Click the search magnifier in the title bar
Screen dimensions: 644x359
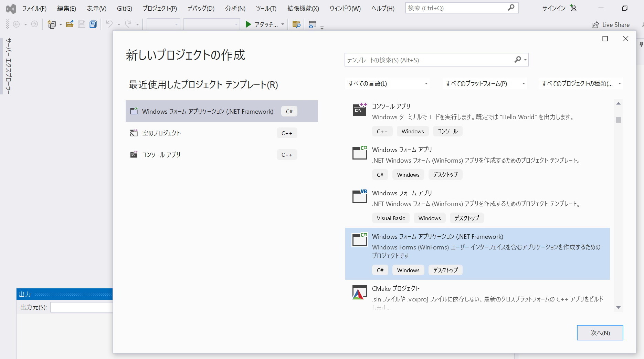pos(511,8)
